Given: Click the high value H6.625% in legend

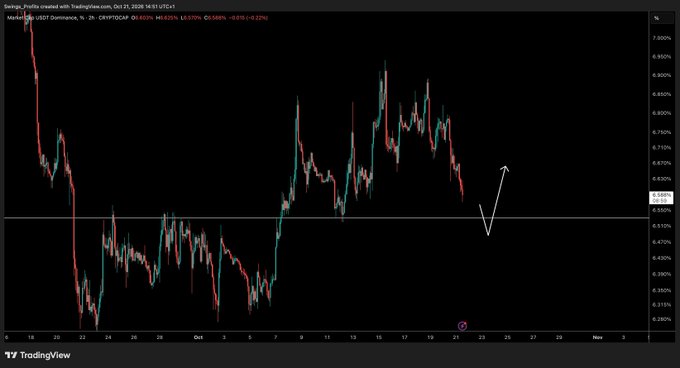Looking at the screenshot, I should (167, 18).
